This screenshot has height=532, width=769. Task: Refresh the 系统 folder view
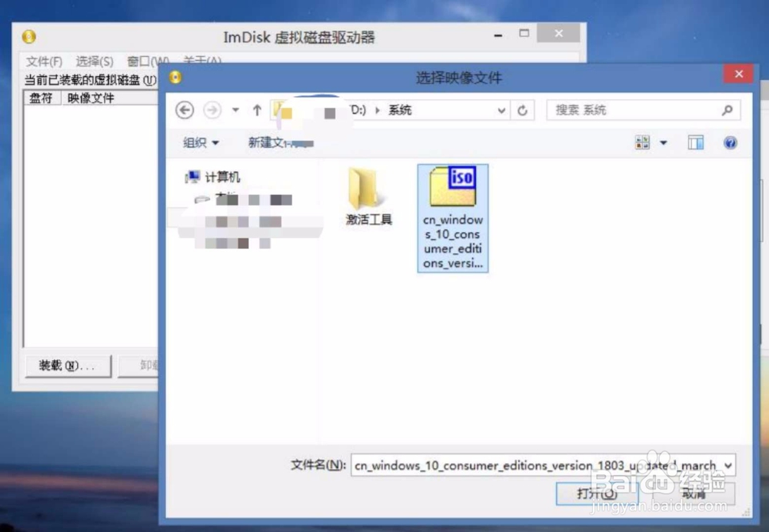(522, 111)
